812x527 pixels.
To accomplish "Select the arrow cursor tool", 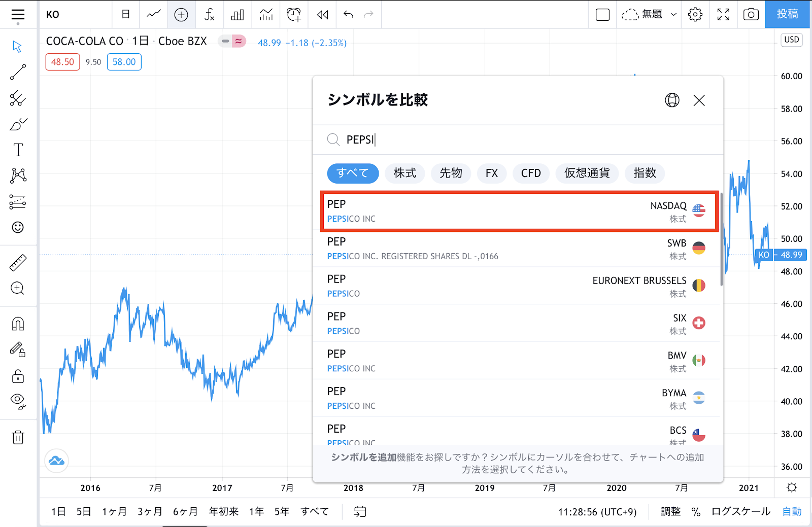I will [x=18, y=47].
